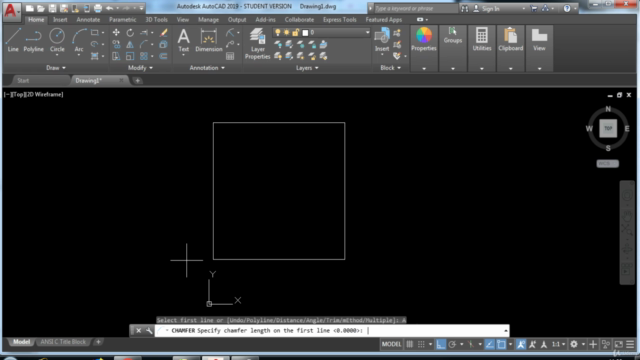Toggle object snap tracking in status bar
Screen dimensions: 640x360
pyautogui.click(x=489, y=344)
